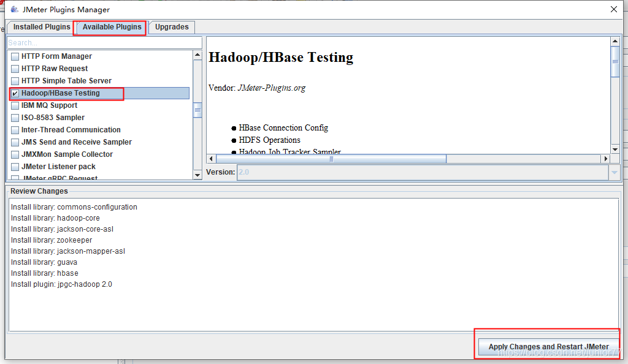The width and height of the screenshot is (628, 364).
Task: Select the Available Plugins tab
Action: pyautogui.click(x=112, y=27)
